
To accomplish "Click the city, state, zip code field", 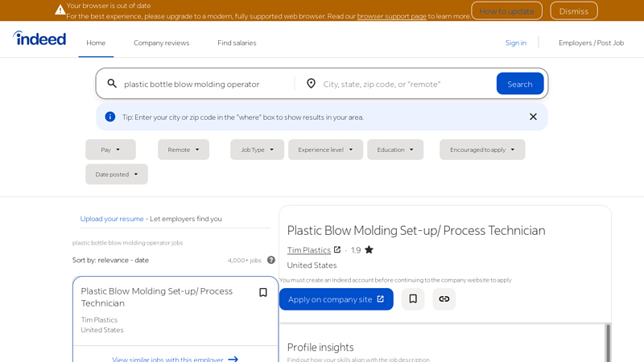I will coord(407,84).
